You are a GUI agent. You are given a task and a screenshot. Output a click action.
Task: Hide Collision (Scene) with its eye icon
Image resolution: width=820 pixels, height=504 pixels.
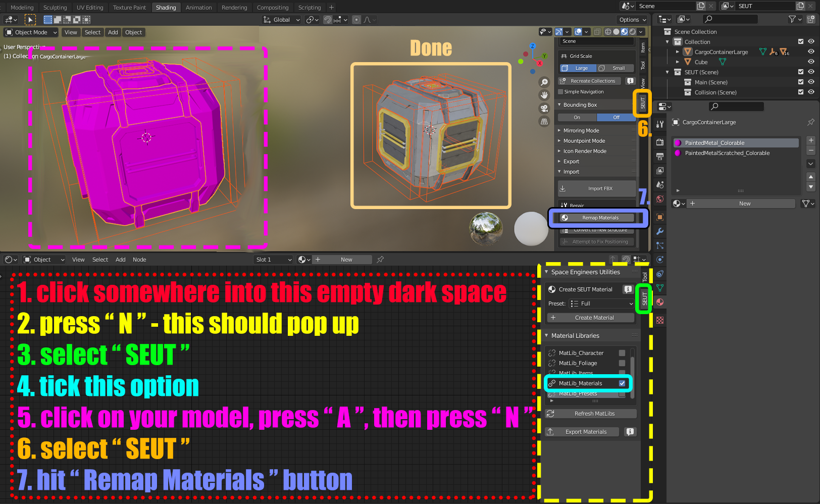coord(811,92)
